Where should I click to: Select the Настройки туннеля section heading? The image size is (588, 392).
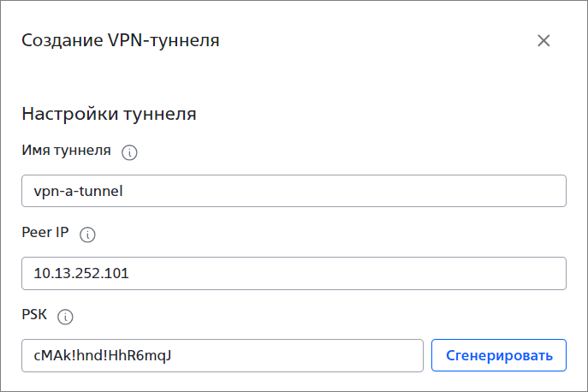click(109, 114)
